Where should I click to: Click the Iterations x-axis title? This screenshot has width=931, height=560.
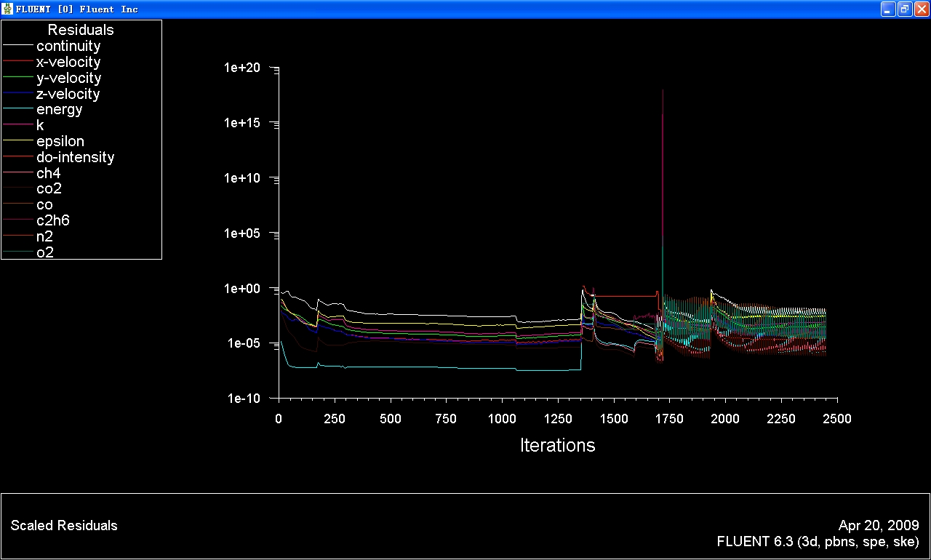557,446
